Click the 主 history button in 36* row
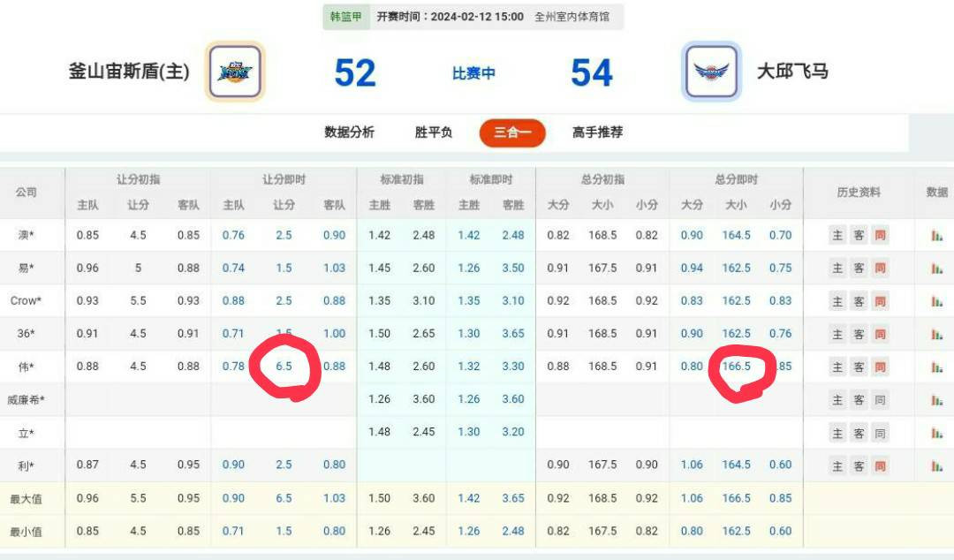This screenshot has width=954, height=560. click(x=837, y=334)
